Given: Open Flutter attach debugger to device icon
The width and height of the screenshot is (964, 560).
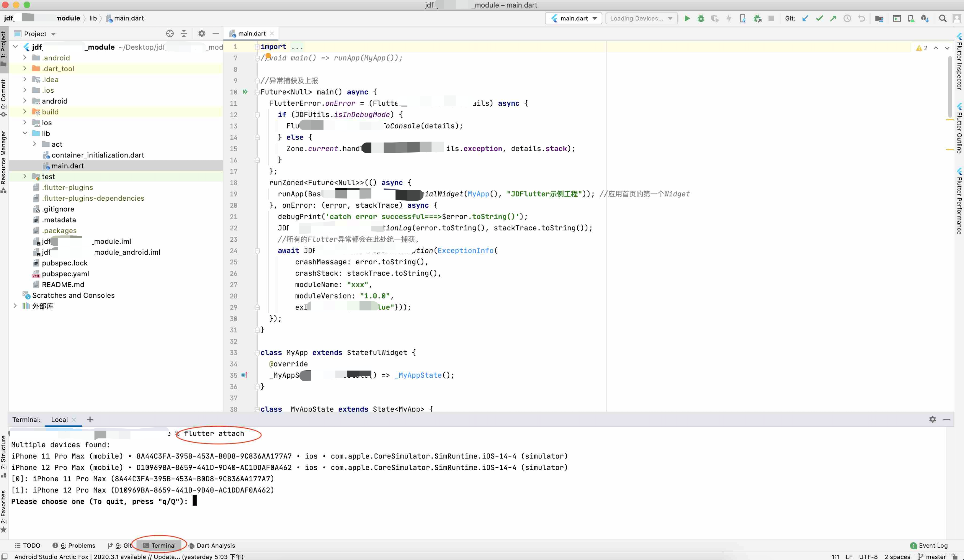Looking at the screenshot, I should pyautogui.click(x=743, y=18).
